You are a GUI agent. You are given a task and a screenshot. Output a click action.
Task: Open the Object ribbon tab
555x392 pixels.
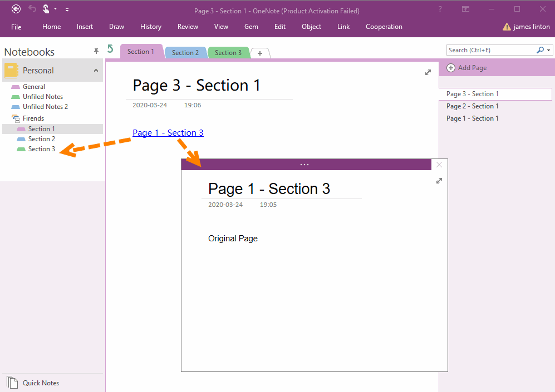tap(312, 27)
